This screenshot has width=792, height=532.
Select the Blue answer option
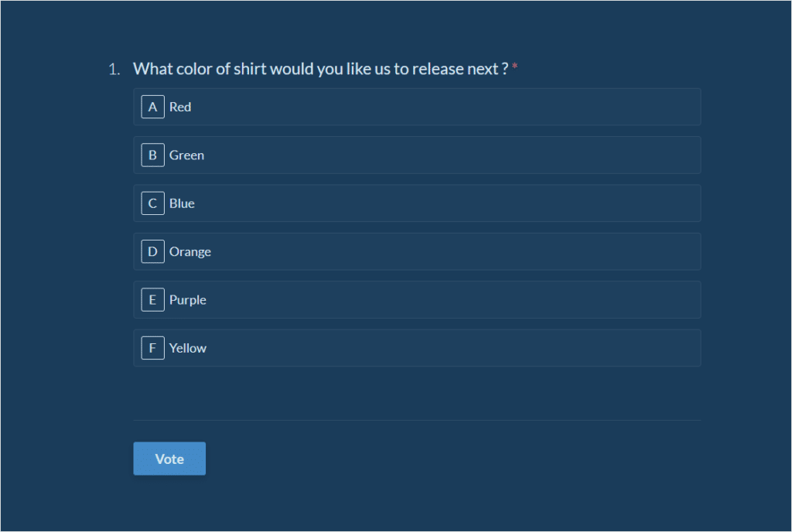click(418, 203)
